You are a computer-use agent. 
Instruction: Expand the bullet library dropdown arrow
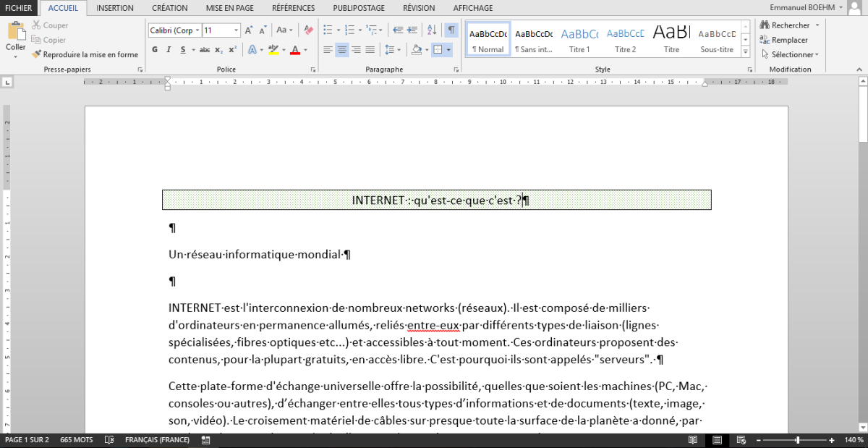pos(337,30)
